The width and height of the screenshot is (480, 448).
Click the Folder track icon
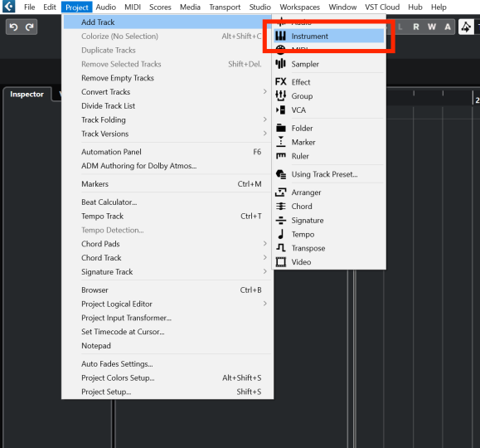click(280, 128)
